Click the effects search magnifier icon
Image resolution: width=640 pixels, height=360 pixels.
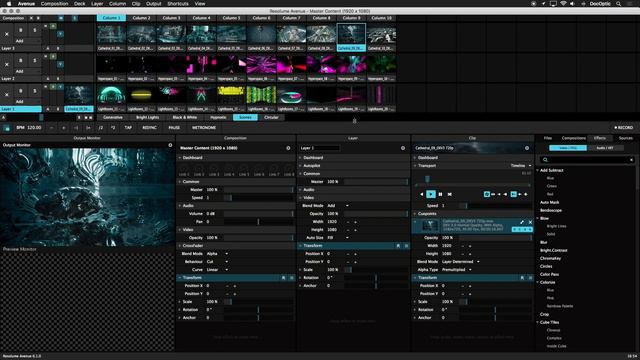click(x=545, y=160)
